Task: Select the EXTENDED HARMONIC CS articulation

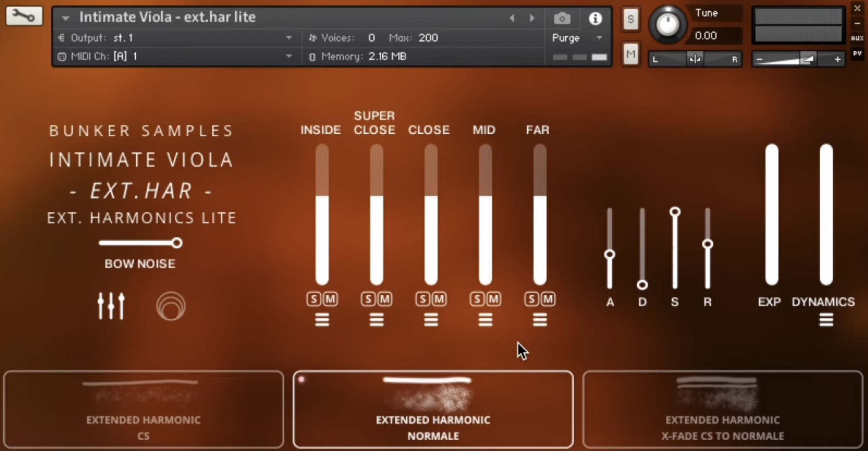Action: coord(144,410)
